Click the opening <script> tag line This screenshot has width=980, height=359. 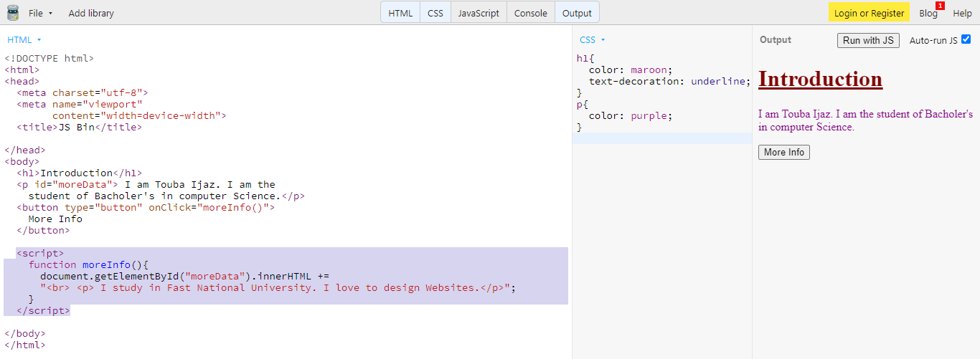coord(40,253)
